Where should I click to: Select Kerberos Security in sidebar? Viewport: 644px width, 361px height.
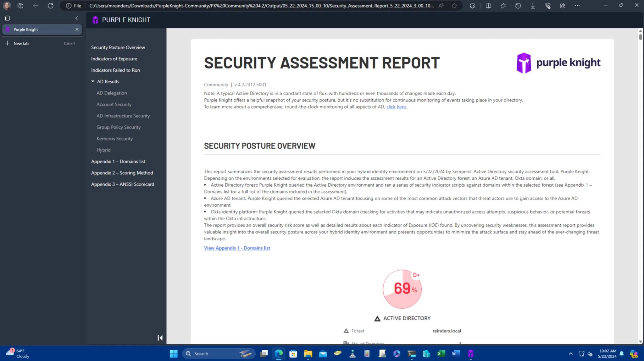point(114,139)
